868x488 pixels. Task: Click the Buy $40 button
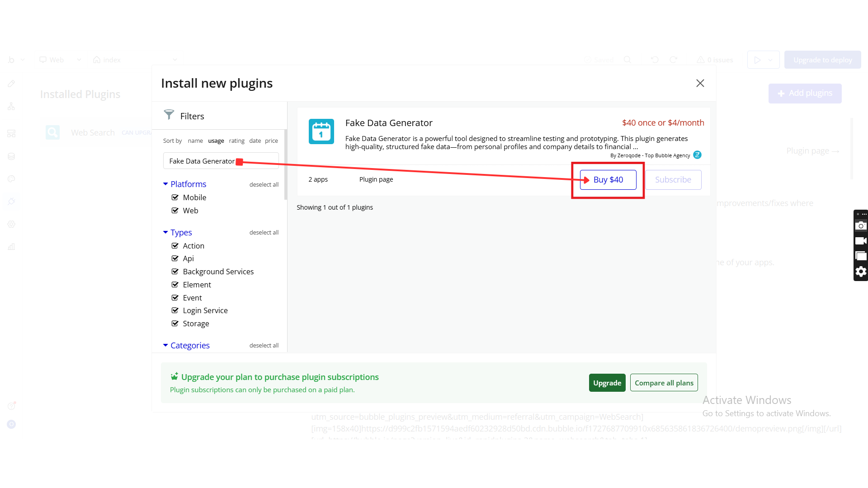pos(608,180)
